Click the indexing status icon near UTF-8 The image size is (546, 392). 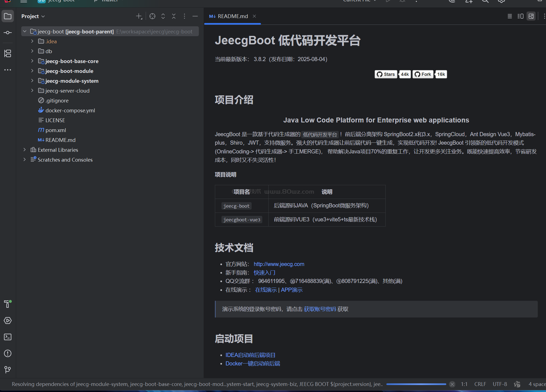pyautogui.click(x=517, y=384)
